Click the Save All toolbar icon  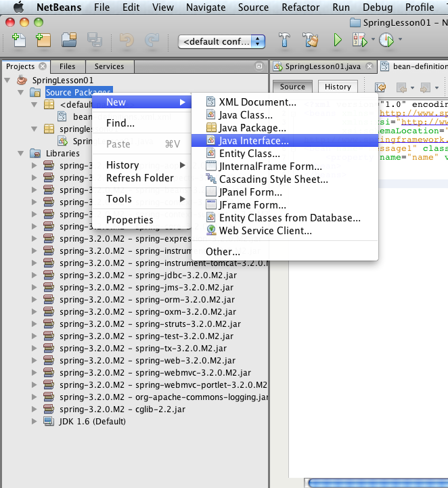coord(94,40)
